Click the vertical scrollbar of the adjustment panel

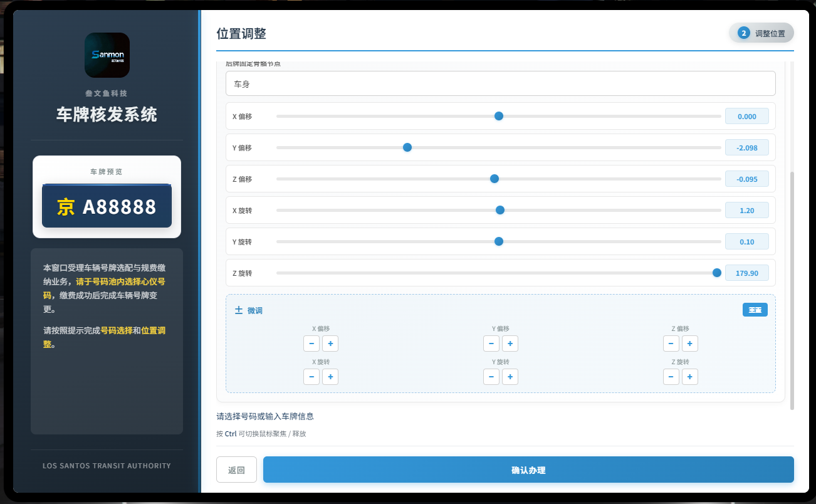[x=792, y=290]
